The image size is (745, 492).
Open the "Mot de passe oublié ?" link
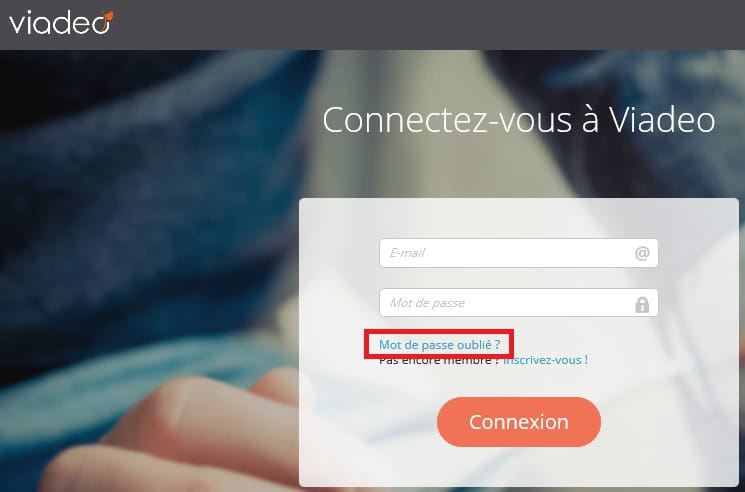(x=439, y=345)
